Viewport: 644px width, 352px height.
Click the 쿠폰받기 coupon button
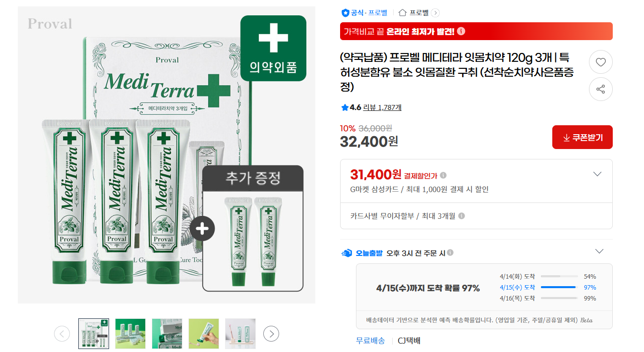582,138
